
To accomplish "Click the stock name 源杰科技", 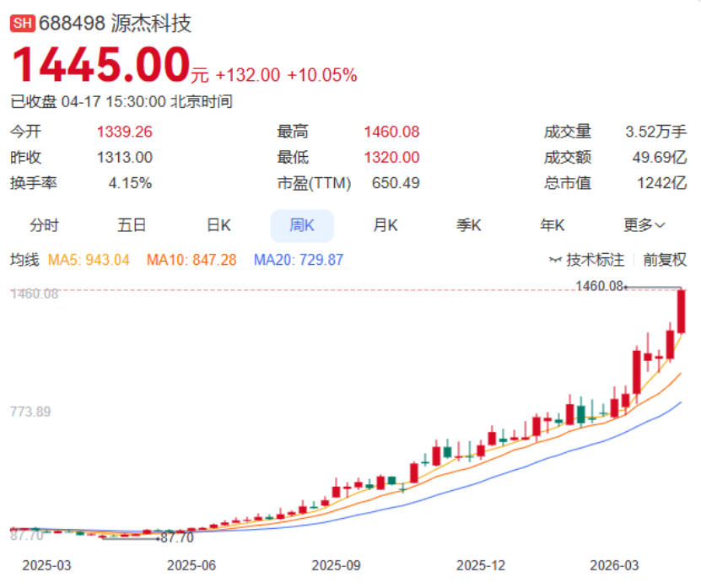I will pyautogui.click(x=151, y=24).
